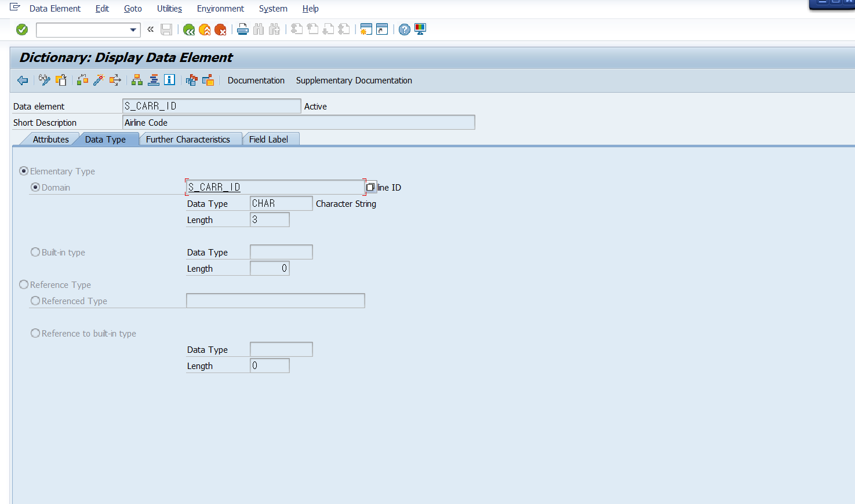Open the Documentation button
Viewport: 855px width, 504px height.
coord(256,81)
